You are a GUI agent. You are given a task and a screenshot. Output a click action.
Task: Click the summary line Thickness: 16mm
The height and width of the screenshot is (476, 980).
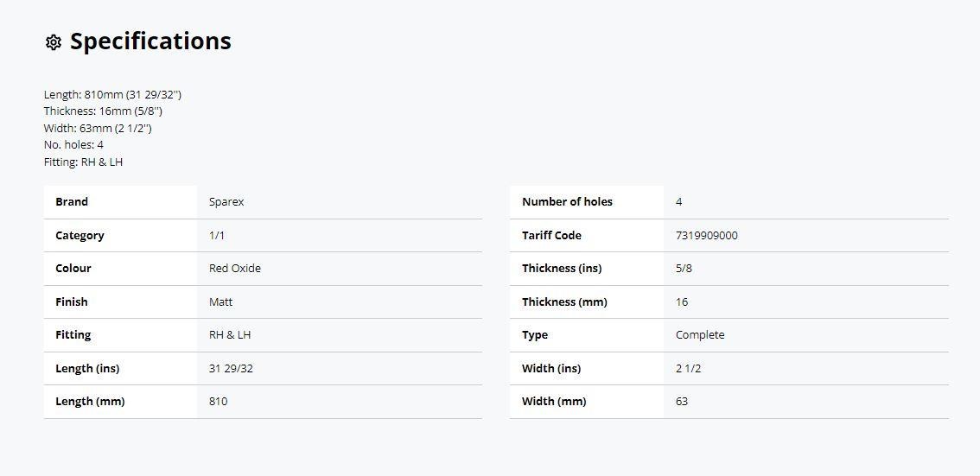click(x=103, y=111)
